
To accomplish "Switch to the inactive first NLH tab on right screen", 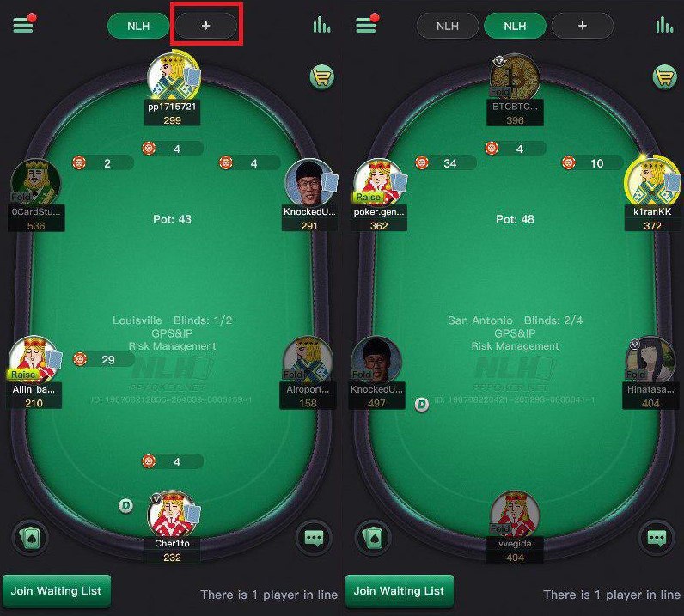I will click(448, 26).
